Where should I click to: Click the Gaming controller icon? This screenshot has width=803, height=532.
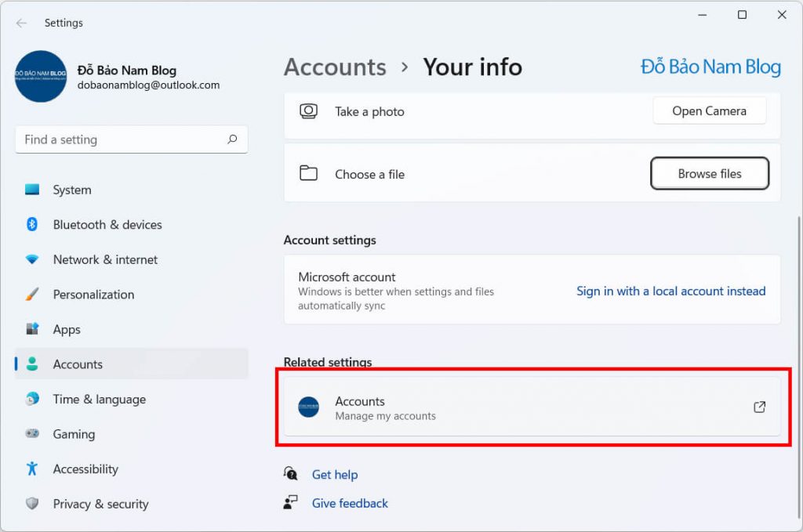pyautogui.click(x=32, y=434)
